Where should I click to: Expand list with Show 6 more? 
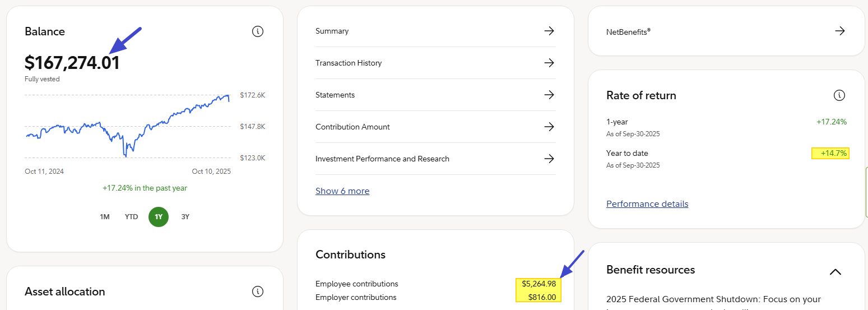coord(342,191)
